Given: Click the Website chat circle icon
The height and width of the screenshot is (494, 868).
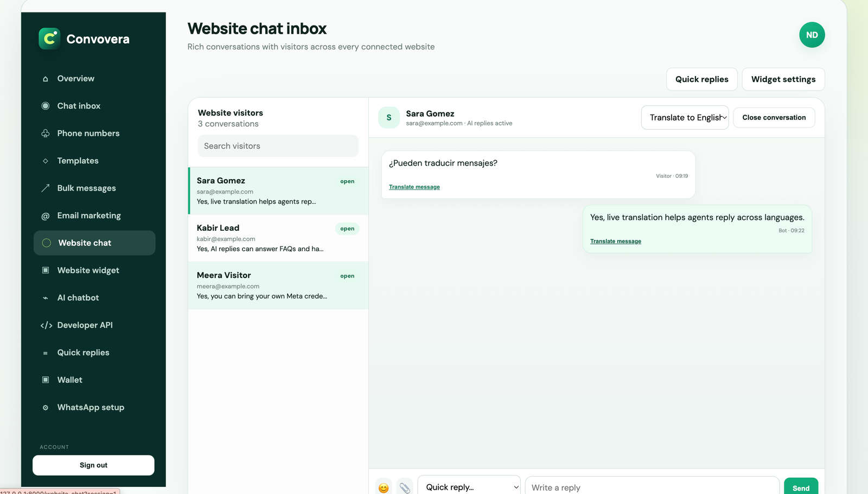Looking at the screenshot, I should click(47, 243).
